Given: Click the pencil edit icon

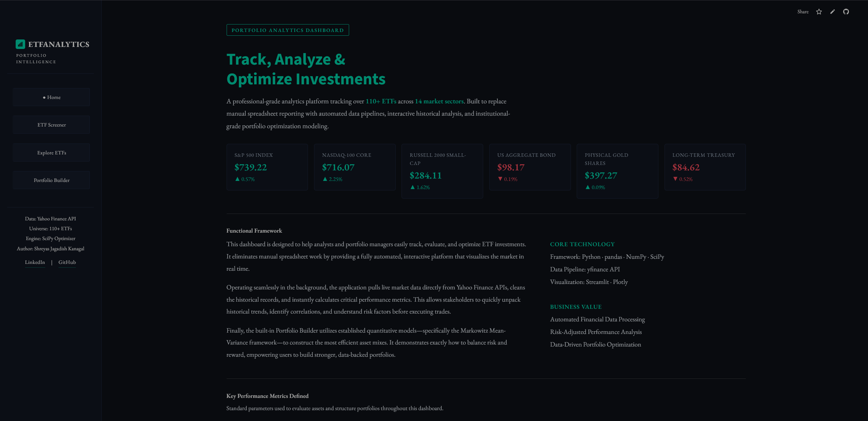Looking at the screenshot, I should 832,12.
